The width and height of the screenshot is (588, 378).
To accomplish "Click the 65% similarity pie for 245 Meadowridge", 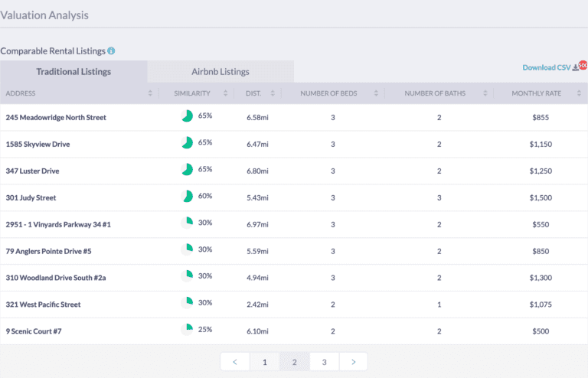I will click(x=187, y=116).
